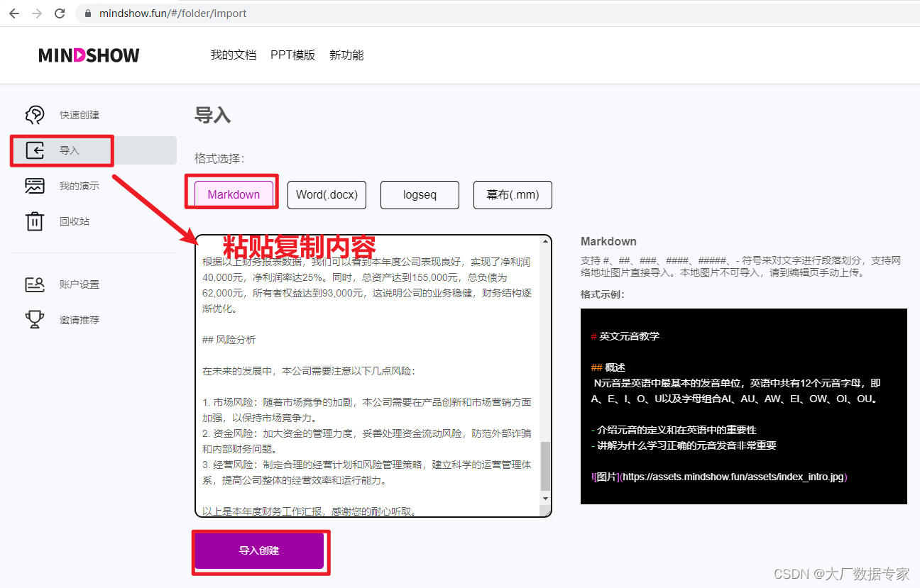Click the padlock icon in the address bar
Screen dimensions: 920x588
coord(88,13)
